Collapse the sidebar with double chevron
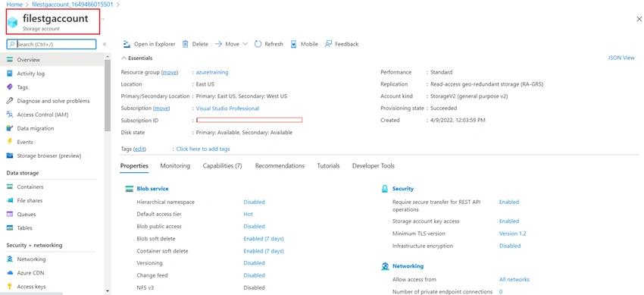 (105, 44)
